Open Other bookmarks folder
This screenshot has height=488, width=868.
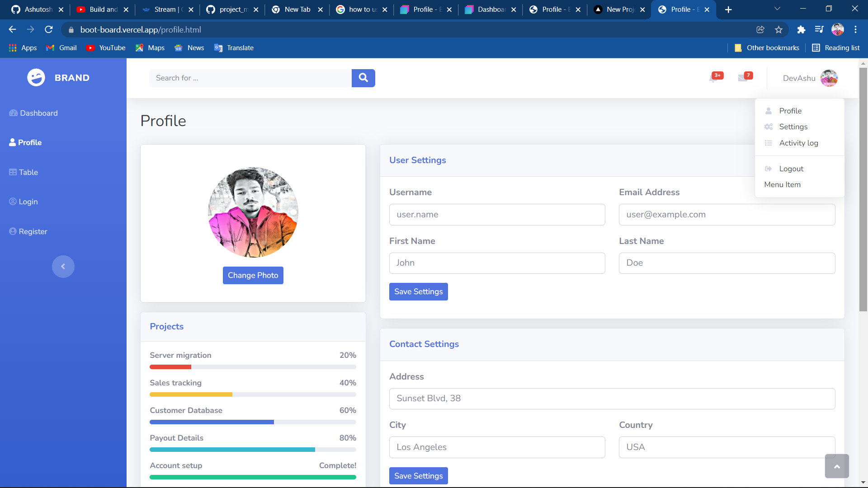tap(767, 48)
